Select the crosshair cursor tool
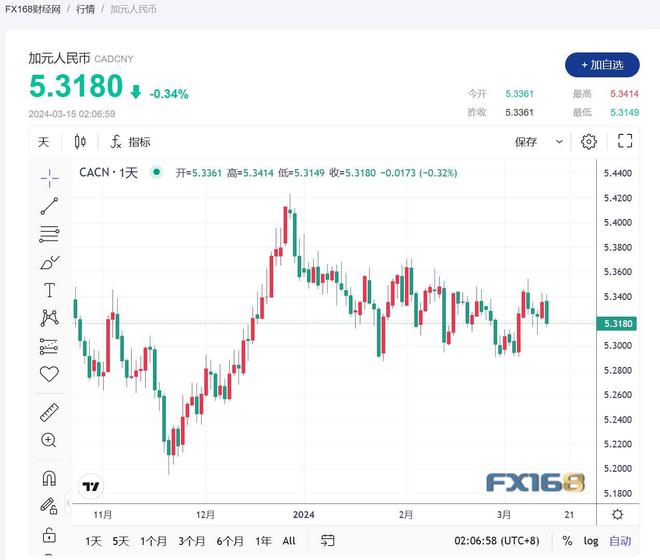 (49, 177)
